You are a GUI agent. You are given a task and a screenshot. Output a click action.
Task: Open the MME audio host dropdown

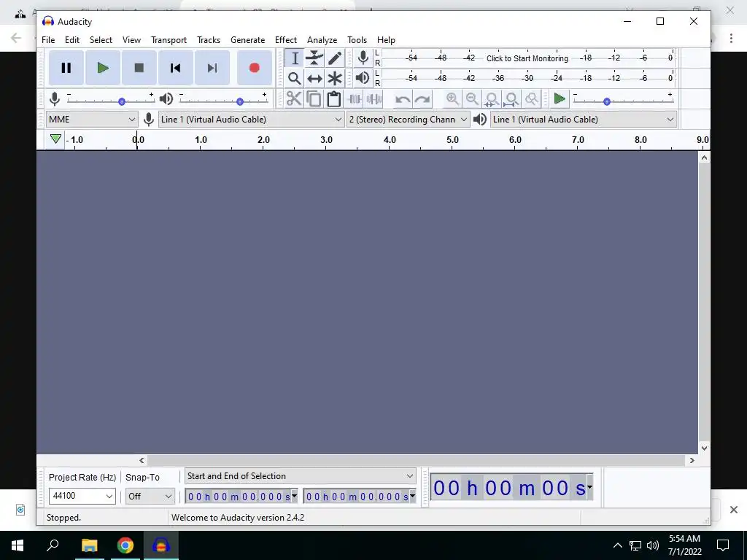92,120
